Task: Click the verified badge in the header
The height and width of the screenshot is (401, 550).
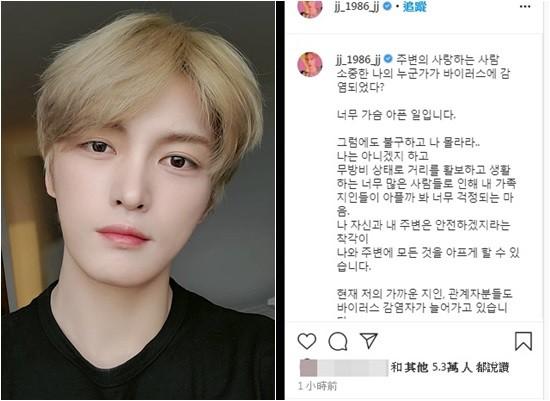Action: coord(387,6)
